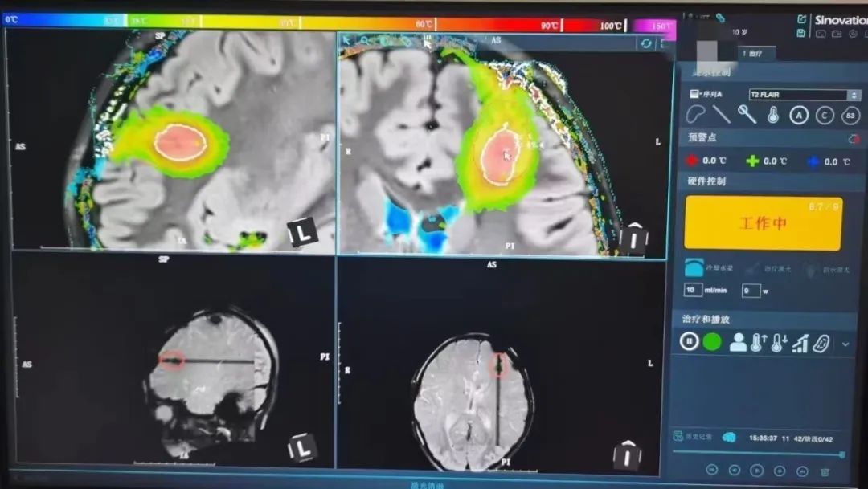Viewport: 868px width, 489px height.
Task: Select the '1 治疗' tab
Action: [x=757, y=53]
